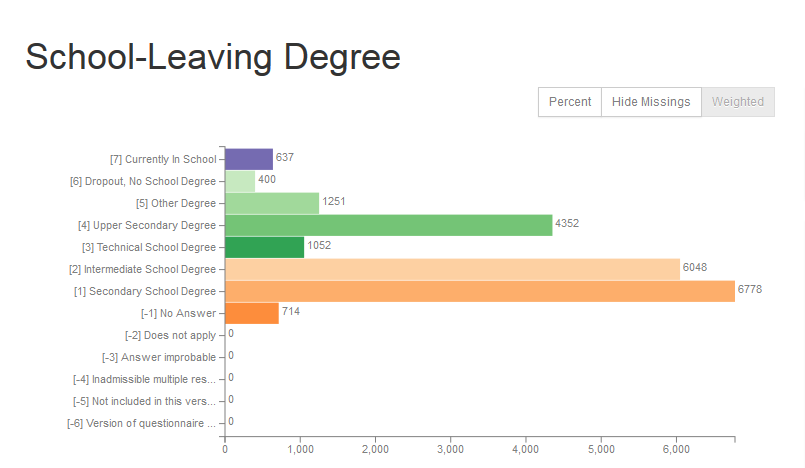Click the Version of questionnaire label
Viewport: 805px width, 468px height.
[x=142, y=423]
